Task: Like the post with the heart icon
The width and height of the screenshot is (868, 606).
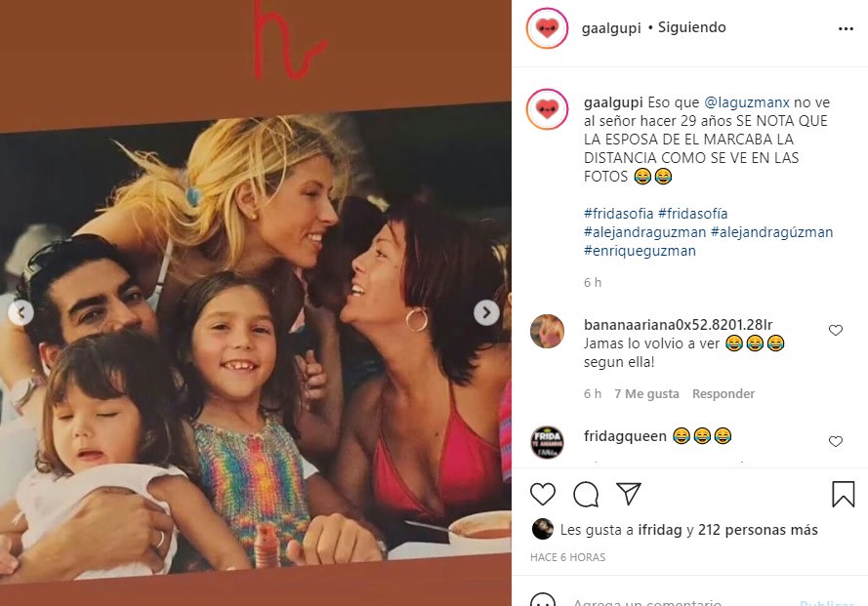Action: (543, 494)
